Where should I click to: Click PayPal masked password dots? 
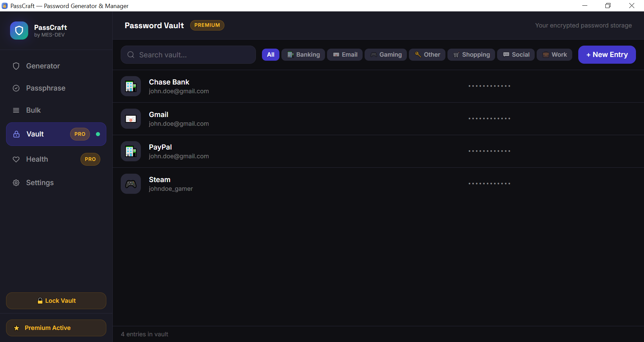coord(489,151)
